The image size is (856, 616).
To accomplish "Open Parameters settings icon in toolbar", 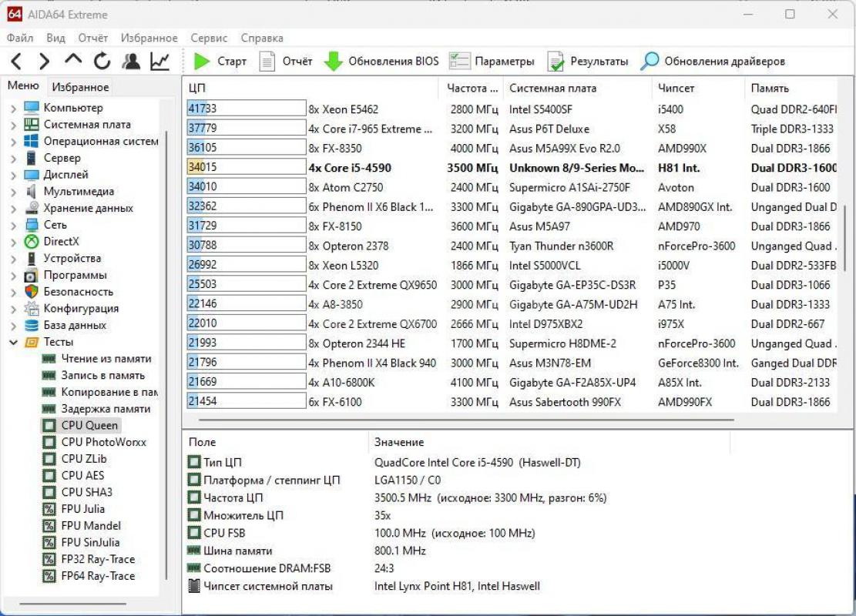I will 460,62.
